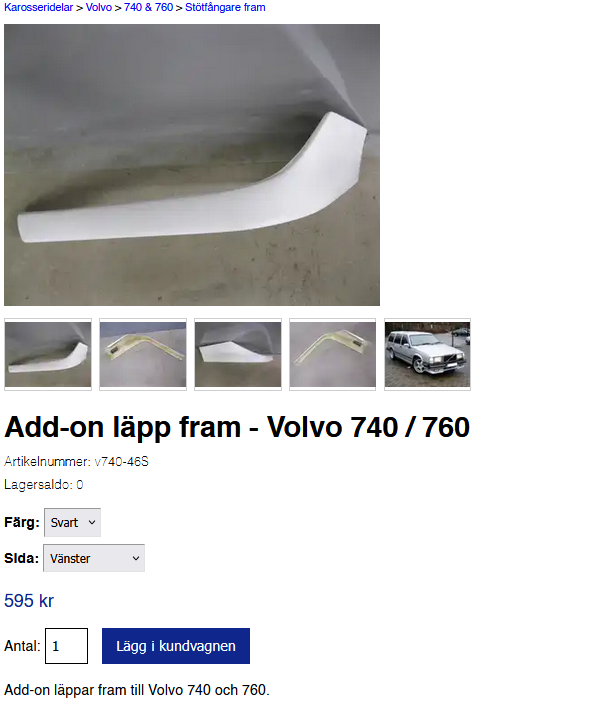Click the Färg dropdown arrow chevron
The image size is (604, 707).
[x=92, y=523]
